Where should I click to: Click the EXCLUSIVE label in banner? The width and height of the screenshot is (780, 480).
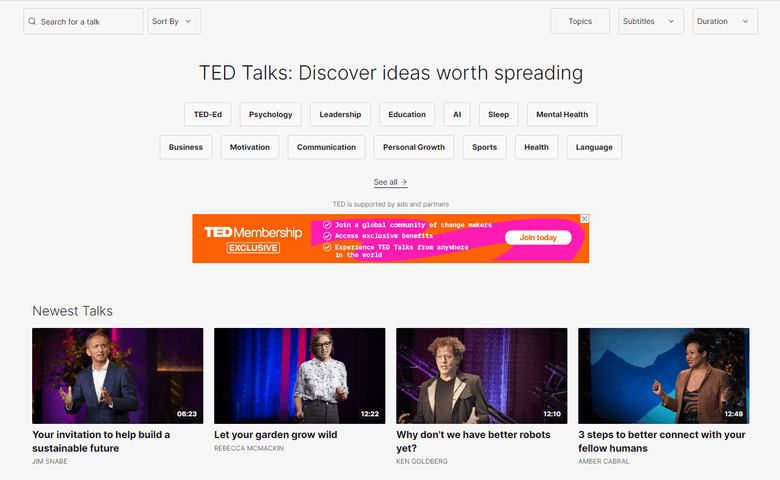253,248
